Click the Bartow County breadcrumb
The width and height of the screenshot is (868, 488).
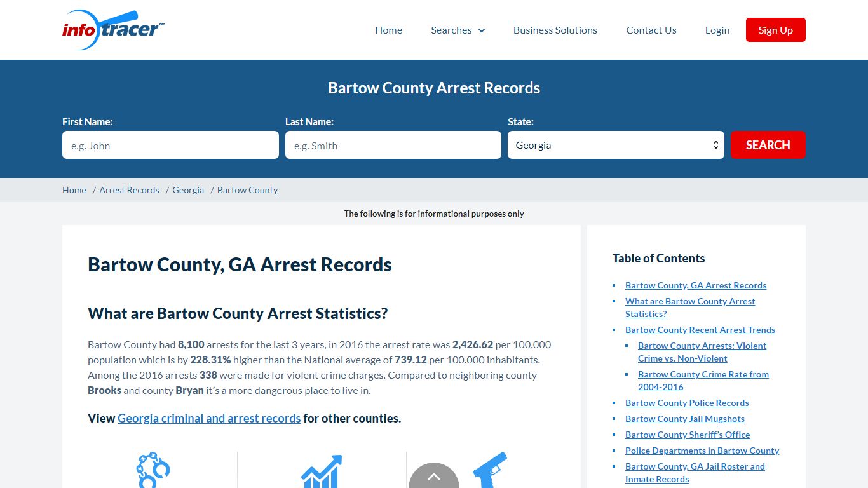(x=248, y=190)
